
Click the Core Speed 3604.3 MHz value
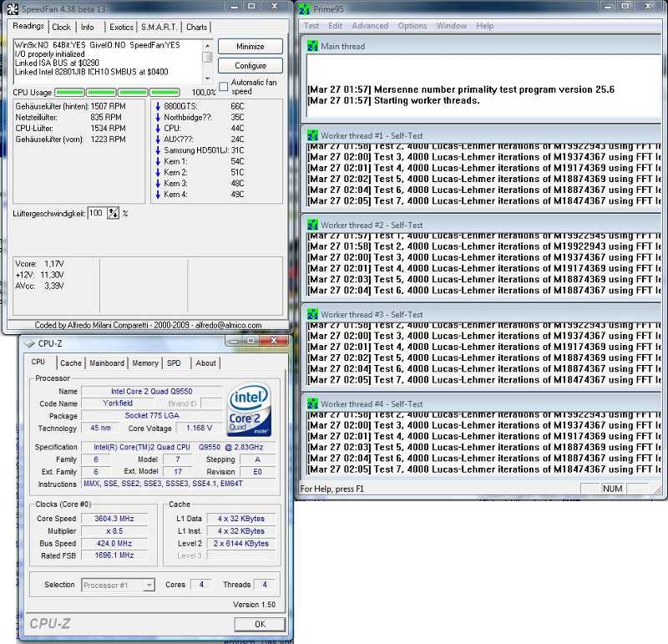[114, 519]
